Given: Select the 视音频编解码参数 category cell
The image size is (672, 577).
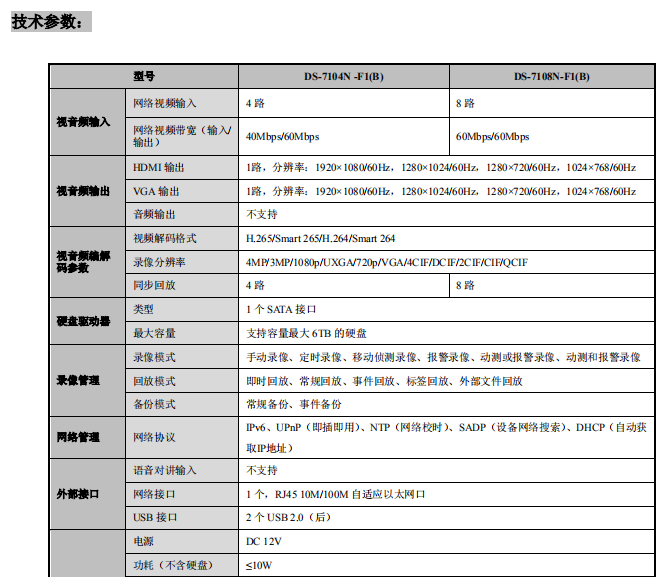Looking at the screenshot, I should click(x=87, y=262).
